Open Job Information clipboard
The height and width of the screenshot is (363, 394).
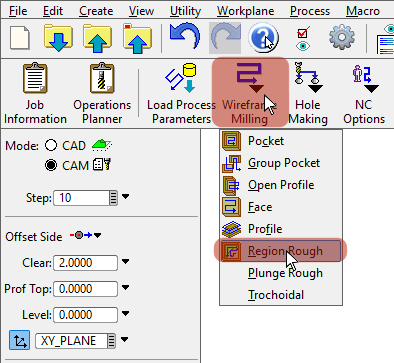(35, 93)
